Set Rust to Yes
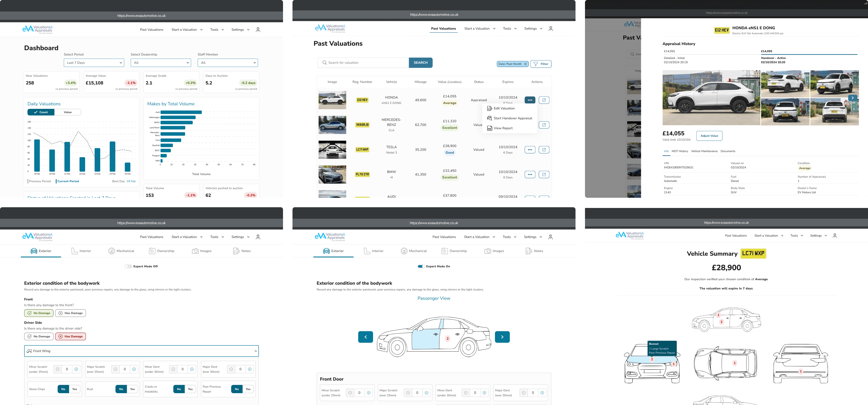The width and height of the screenshot is (868, 405). pyautogui.click(x=132, y=389)
